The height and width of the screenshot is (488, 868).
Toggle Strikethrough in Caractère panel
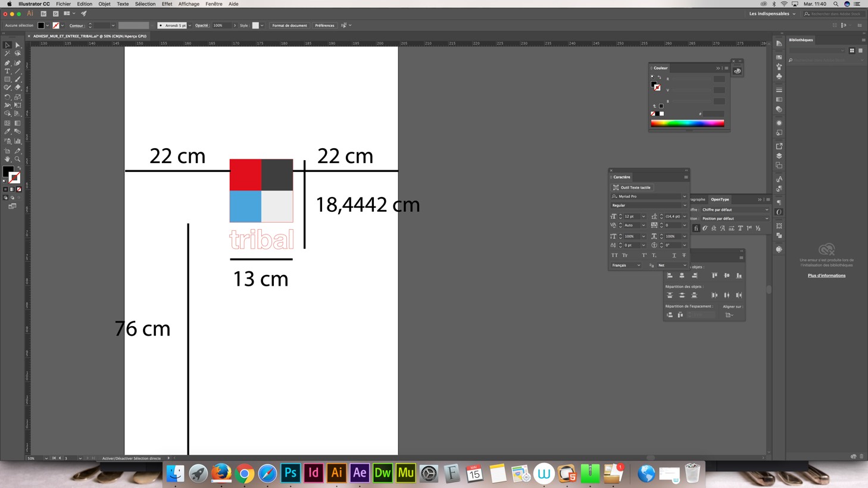pos(684,255)
